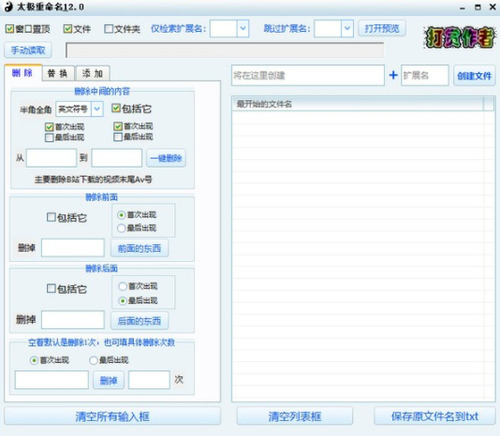Click the 将在这里创建 input field

pyautogui.click(x=308, y=75)
